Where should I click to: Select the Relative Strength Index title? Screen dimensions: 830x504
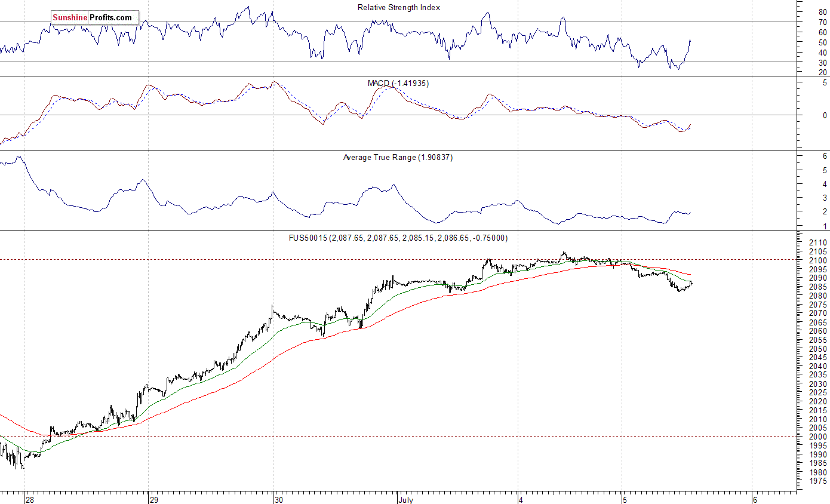[x=398, y=7]
